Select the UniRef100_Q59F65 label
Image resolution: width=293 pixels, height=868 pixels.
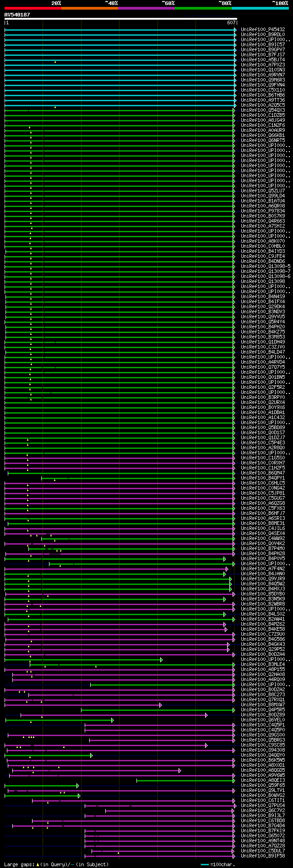pyautogui.click(x=263, y=785)
